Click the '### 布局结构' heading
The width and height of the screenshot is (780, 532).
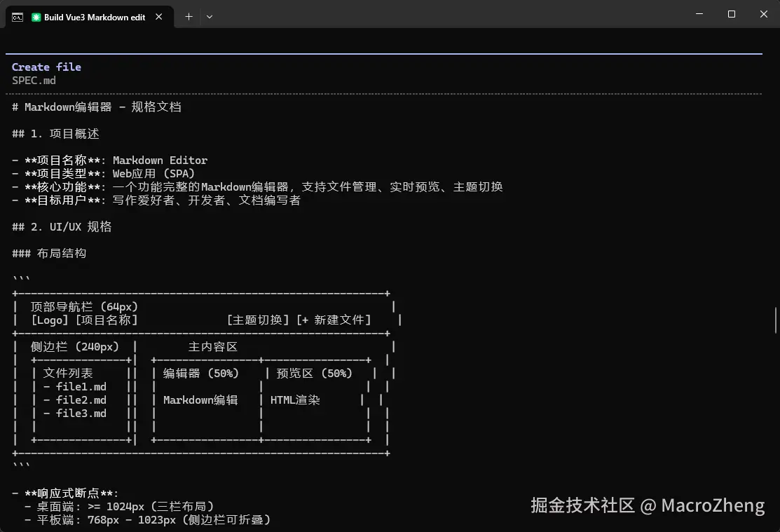49,254
